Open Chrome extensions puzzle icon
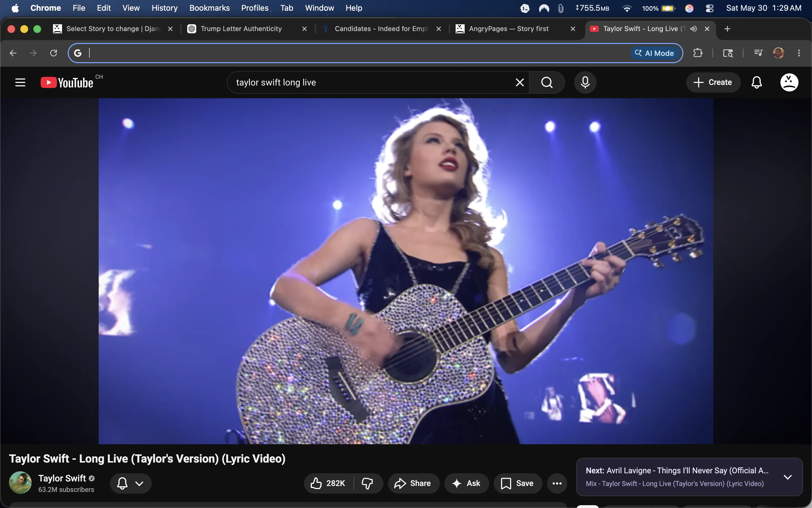Viewport: 812px width, 508px height. [x=698, y=53]
